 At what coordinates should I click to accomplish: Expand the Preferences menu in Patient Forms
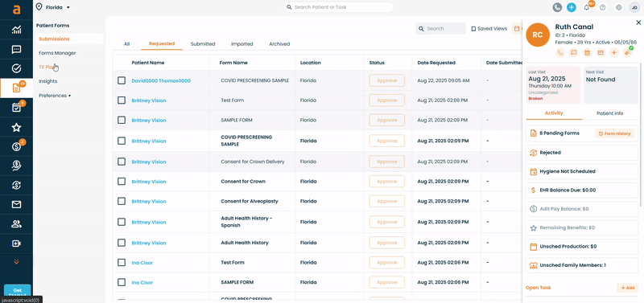tap(55, 96)
